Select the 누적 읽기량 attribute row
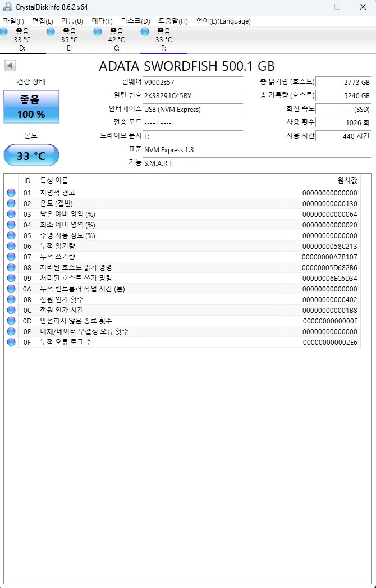Screen dimensions: 376x588 pyautogui.click(x=182, y=246)
